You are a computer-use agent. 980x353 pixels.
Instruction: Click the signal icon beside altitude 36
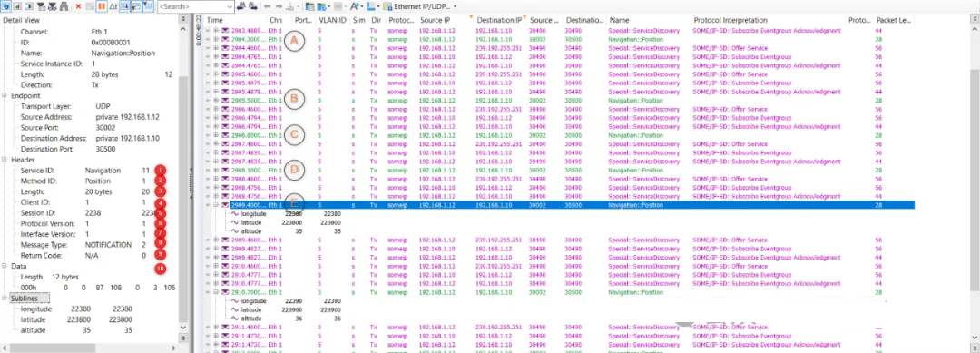click(236, 319)
